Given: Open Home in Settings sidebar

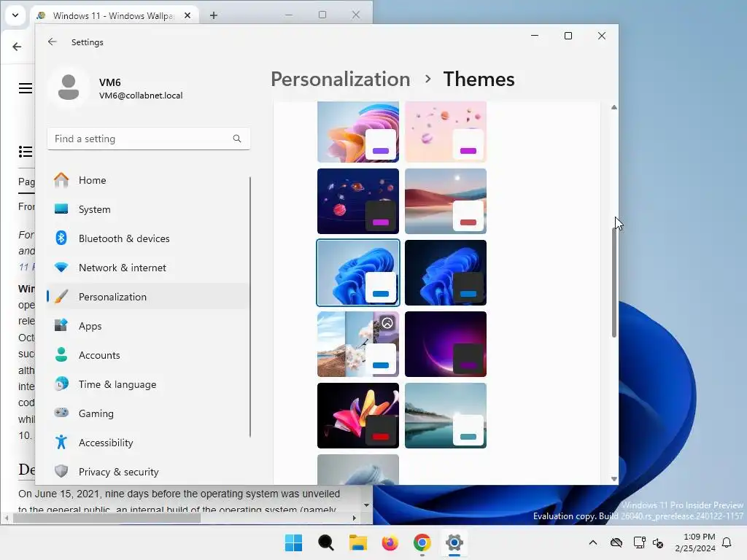Looking at the screenshot, I should (x=147, y=180).
